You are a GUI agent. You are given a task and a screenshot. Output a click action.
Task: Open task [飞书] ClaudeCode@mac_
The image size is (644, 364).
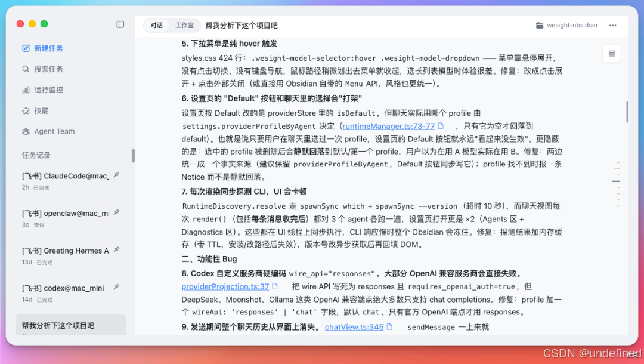coord(66,176)
